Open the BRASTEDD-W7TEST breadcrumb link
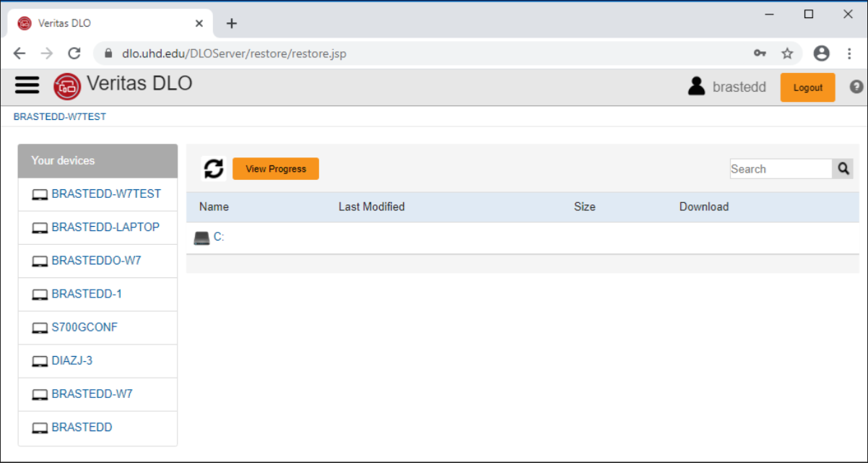The height and width of the screenshot is (463, 868). (x=60, y=116)
